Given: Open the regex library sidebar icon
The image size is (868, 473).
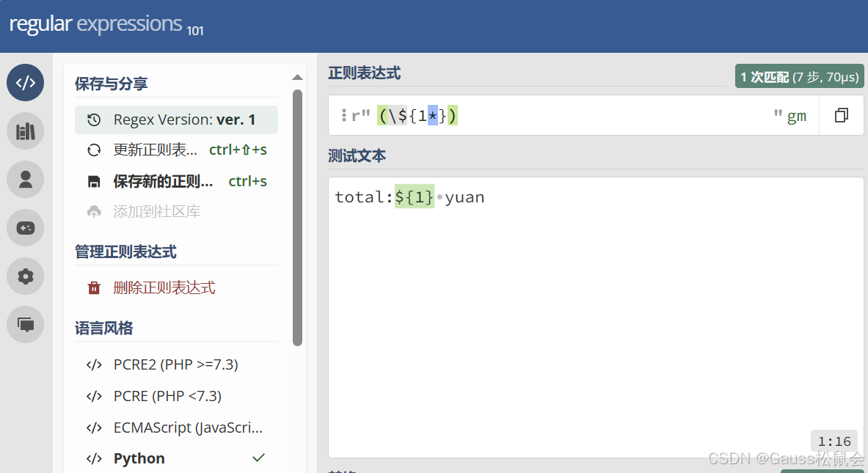Looking at the screenshot, I should [26, 131].
